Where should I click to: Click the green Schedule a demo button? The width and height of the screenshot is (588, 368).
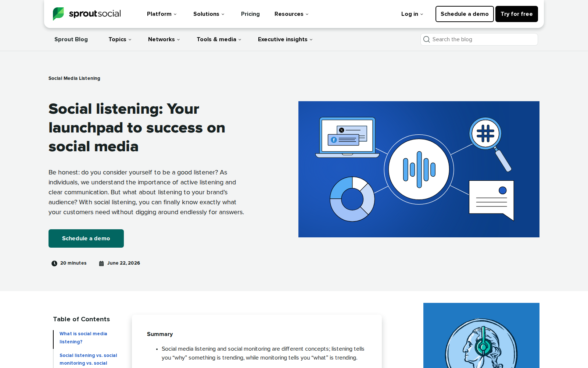(86, 238)
